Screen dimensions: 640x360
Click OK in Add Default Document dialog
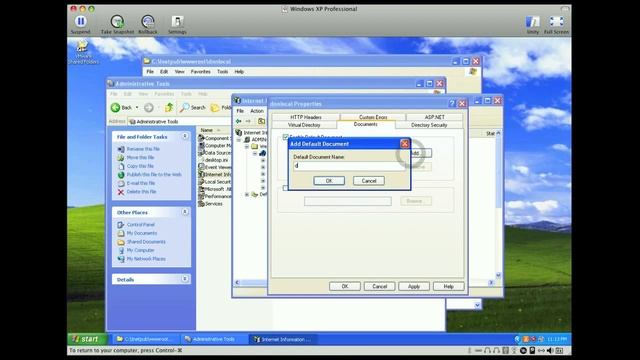[x=329, y=181]
